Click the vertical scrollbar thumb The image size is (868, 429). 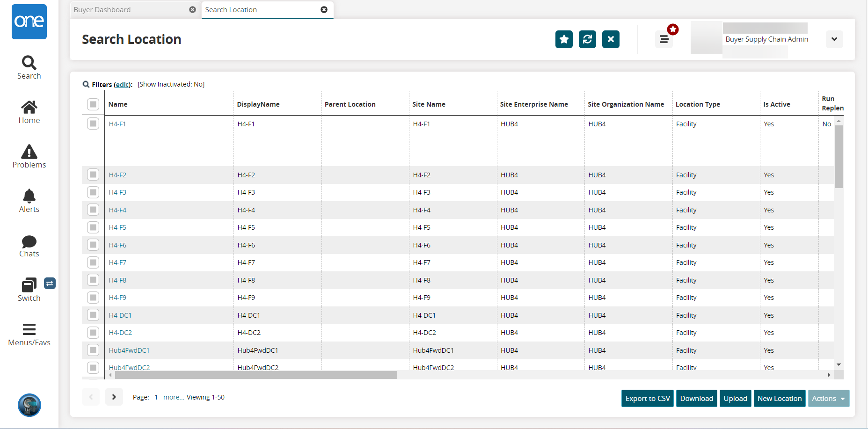tap(839, 156)
